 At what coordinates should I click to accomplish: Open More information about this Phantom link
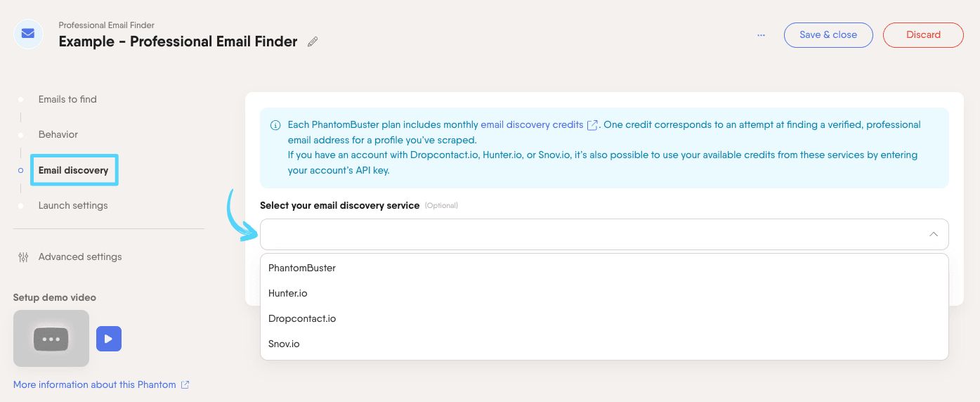95,384
